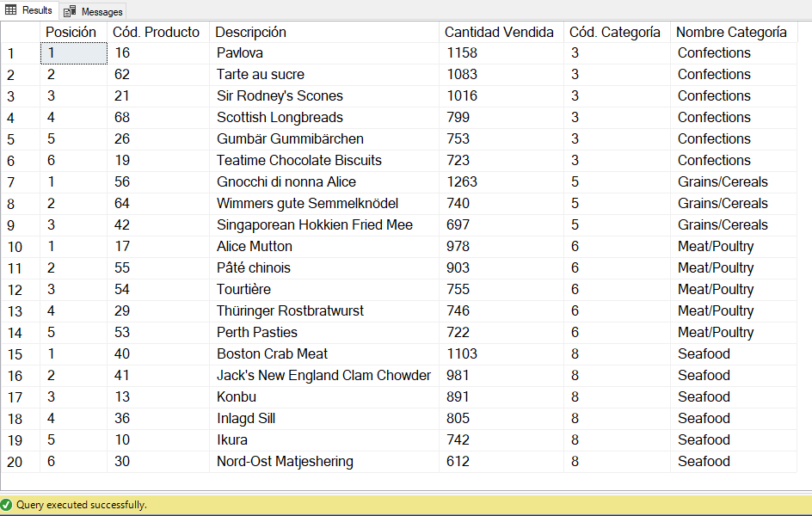
Task: Select Posición cell in Pavlova row
Action: pos(73,52)
